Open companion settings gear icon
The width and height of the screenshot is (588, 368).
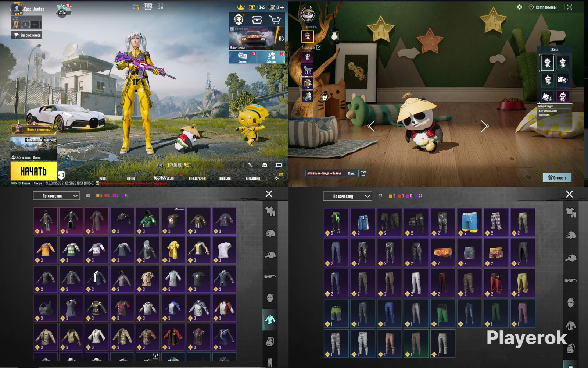[x=520, y=7]
